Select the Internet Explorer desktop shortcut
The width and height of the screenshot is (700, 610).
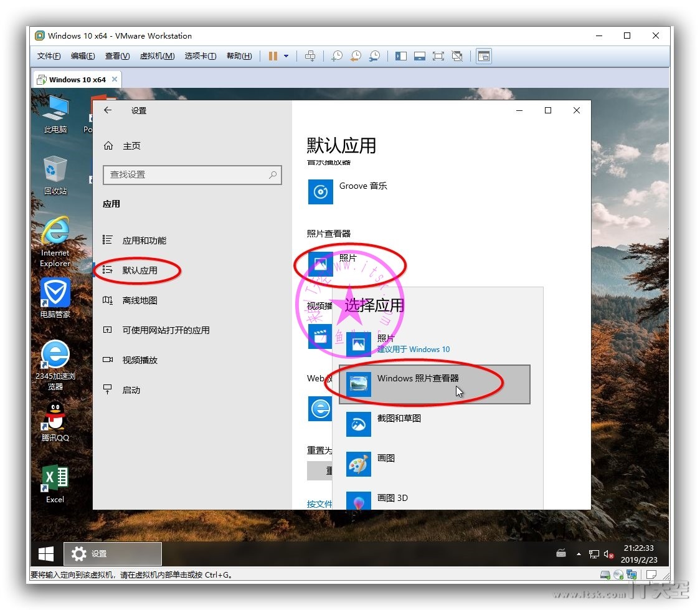(55, 242)
